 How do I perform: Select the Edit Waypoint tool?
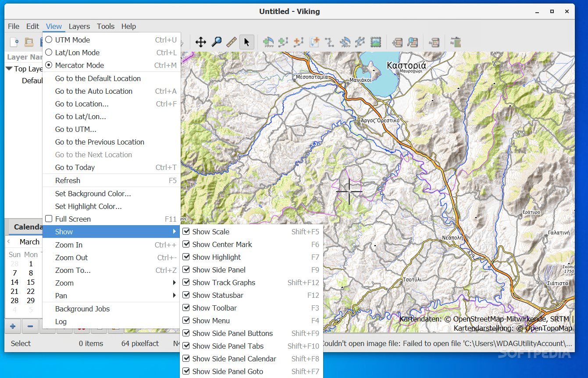click(x=345, y=42)
